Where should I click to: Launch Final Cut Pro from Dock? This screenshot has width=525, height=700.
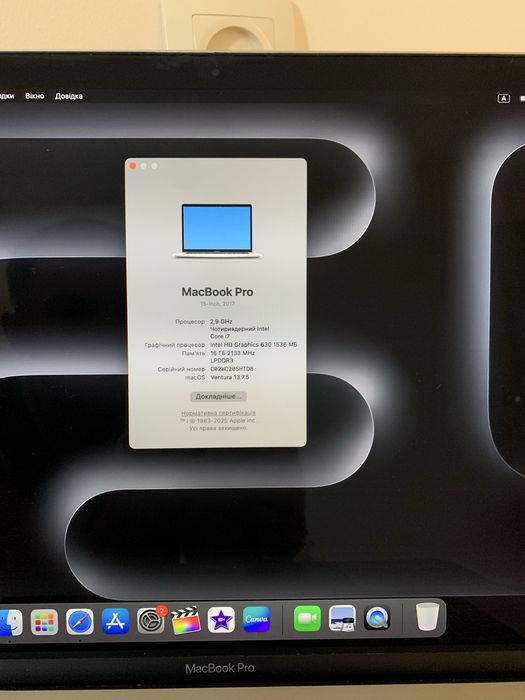point(186,620)
